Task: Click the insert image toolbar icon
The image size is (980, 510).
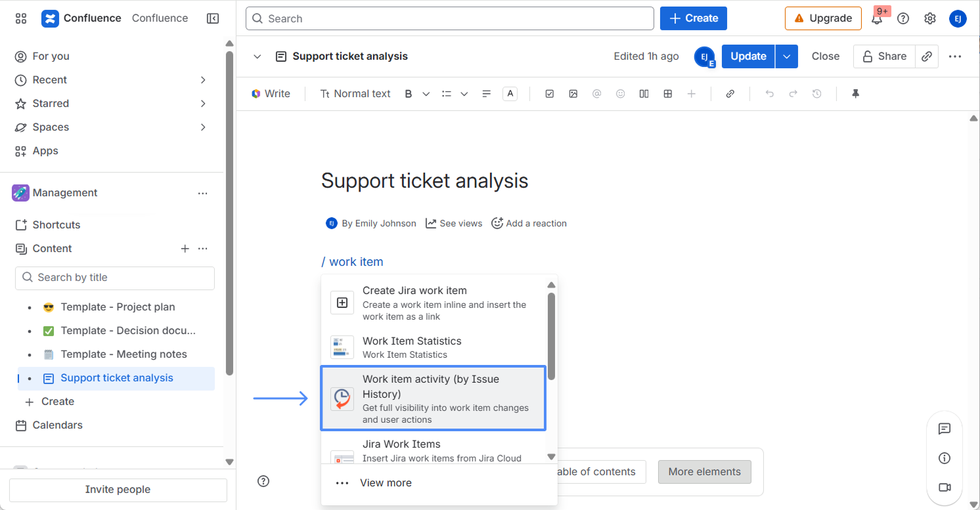Action: (573, 94)
